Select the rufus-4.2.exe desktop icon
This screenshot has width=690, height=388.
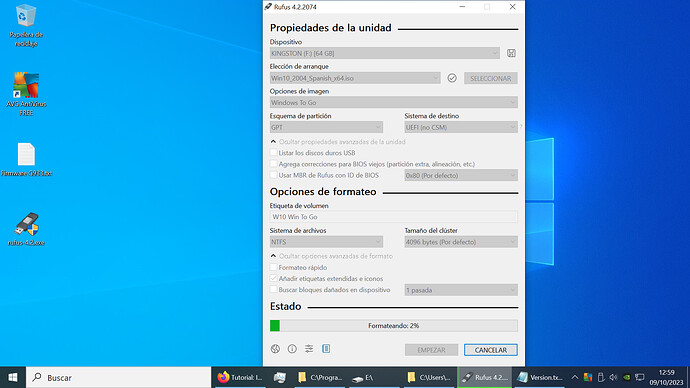26,229
